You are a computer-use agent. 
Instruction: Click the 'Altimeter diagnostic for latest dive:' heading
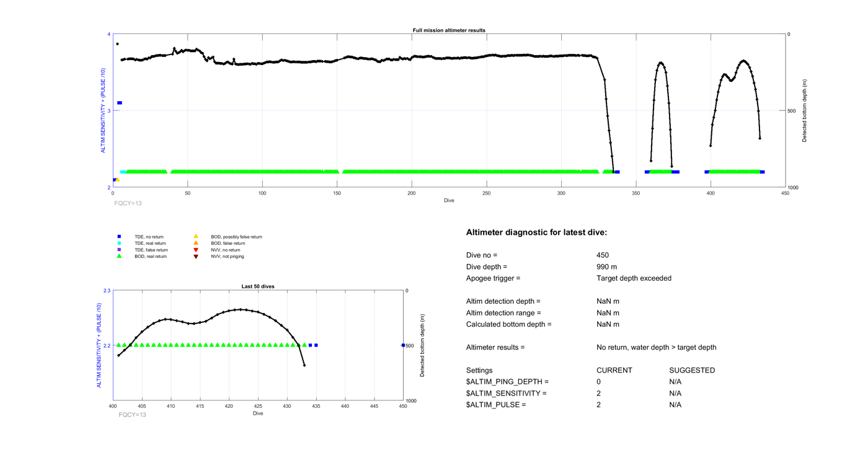536,233
